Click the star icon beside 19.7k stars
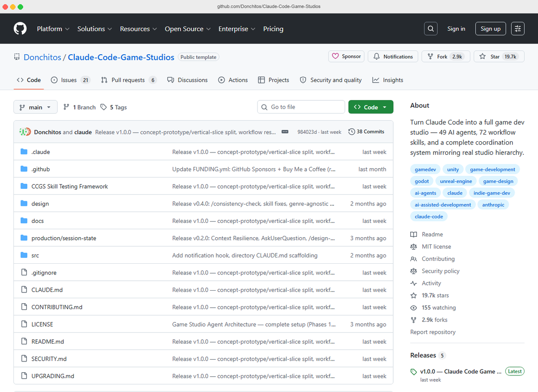 pyautogui.click(x=413, y=296)
